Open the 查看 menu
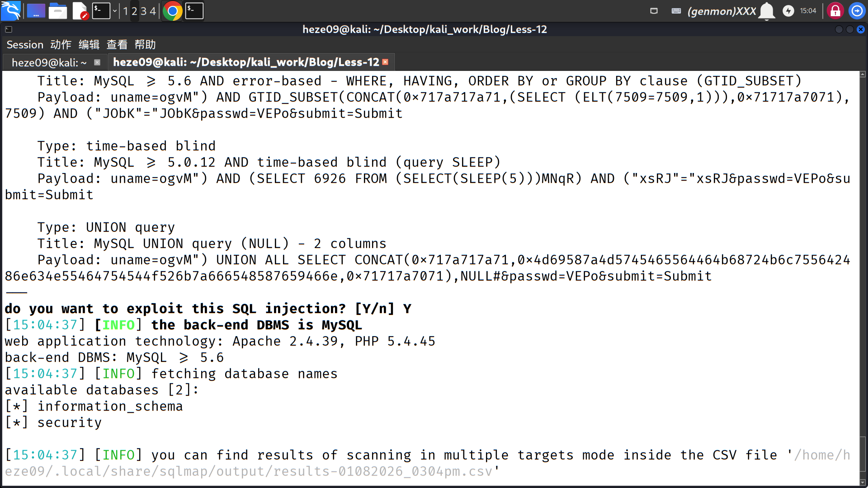Image resolution: width=868 pixels, height=488 pixels. point(117,45)
